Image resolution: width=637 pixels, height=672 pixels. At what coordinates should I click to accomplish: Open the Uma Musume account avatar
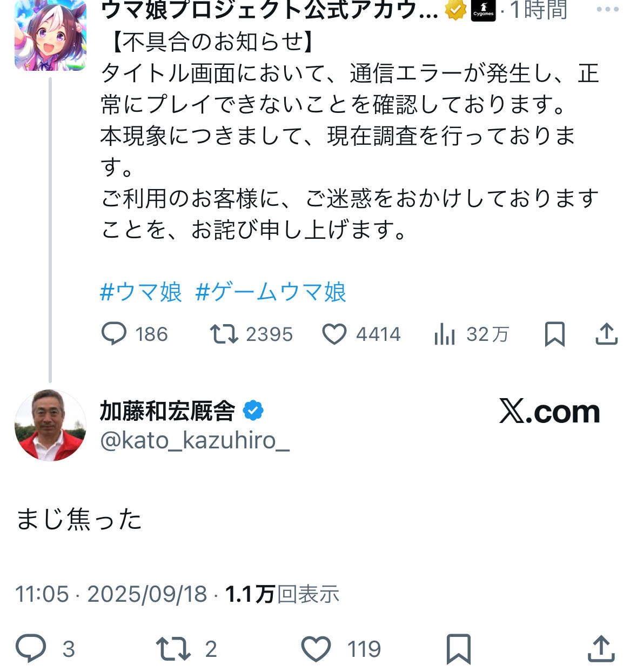point(50,36)
